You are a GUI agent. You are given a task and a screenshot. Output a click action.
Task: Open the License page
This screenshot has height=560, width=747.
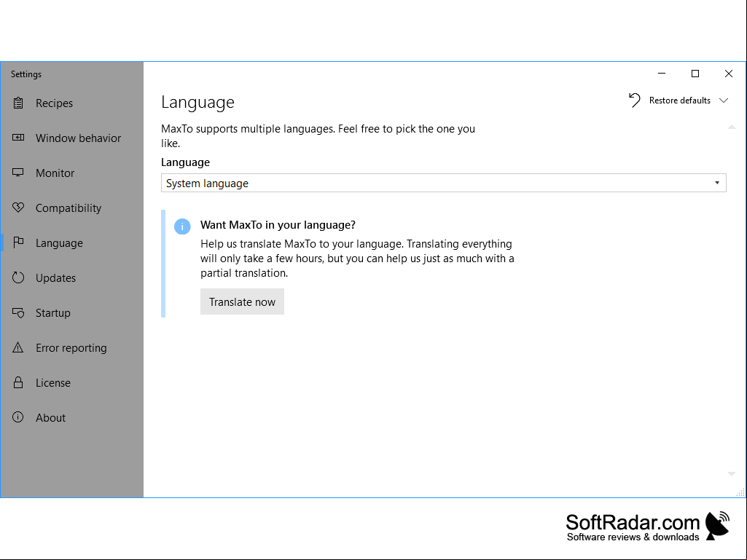tap(72, 382)
